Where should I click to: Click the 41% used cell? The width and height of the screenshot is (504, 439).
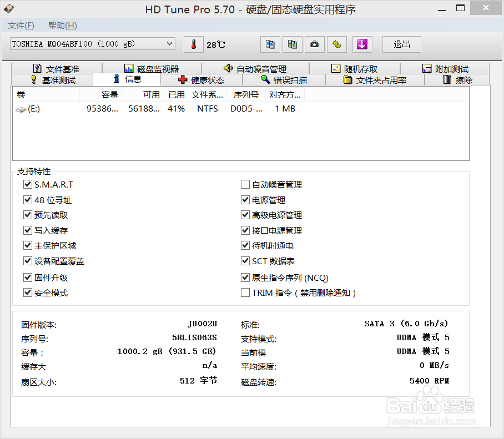(176, 109)
